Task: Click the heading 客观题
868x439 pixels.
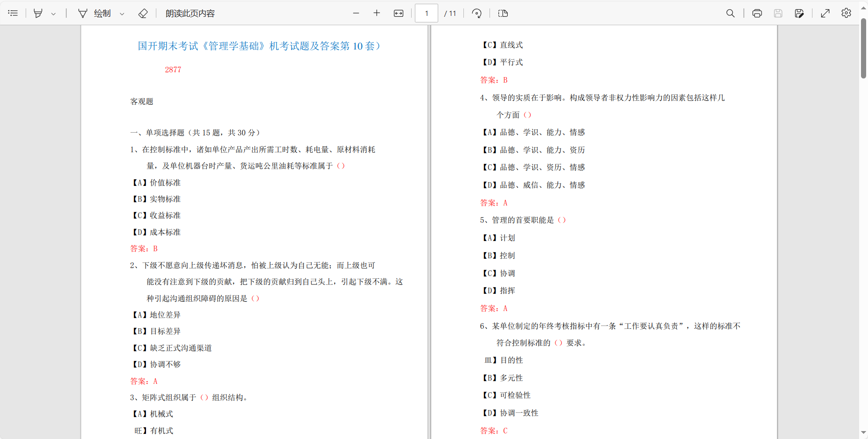Action: [x=142, y=101]
